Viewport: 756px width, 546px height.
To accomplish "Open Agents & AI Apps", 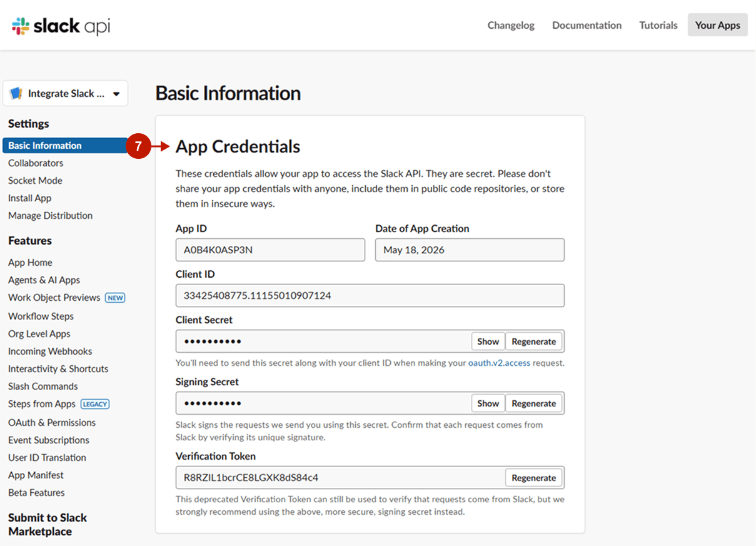I will tap(44, 280).
